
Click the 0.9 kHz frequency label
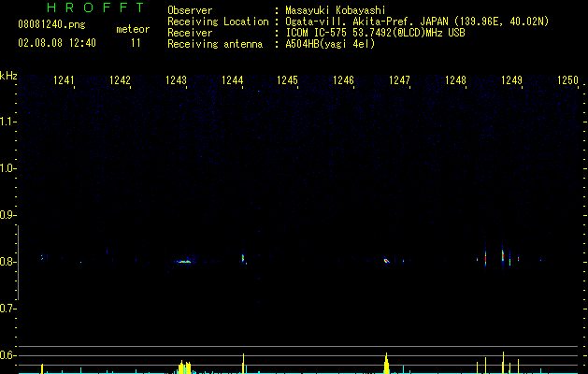(x=7, y=215)
